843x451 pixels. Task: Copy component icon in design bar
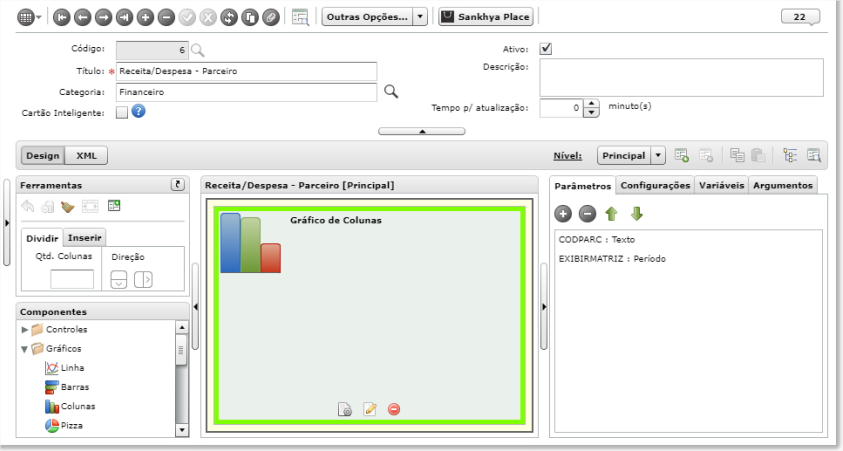click(x=737, y=155)
